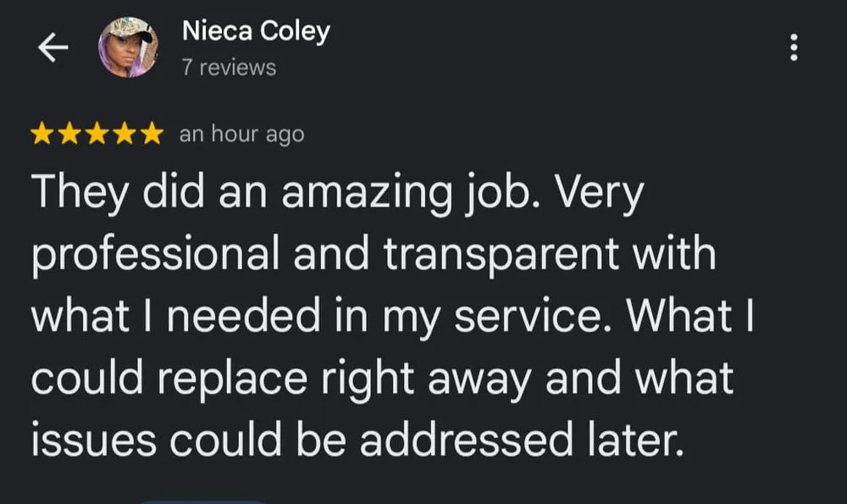Tap Nieca Coley's profile picture
The height and width of the screenshot is (504, 847).
(x=129, y=47)
